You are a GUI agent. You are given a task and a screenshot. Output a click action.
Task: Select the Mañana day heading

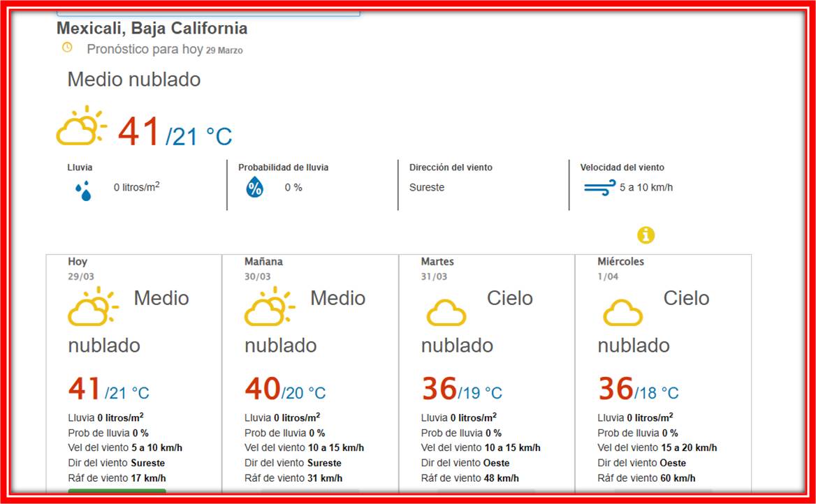click(263, 262)
